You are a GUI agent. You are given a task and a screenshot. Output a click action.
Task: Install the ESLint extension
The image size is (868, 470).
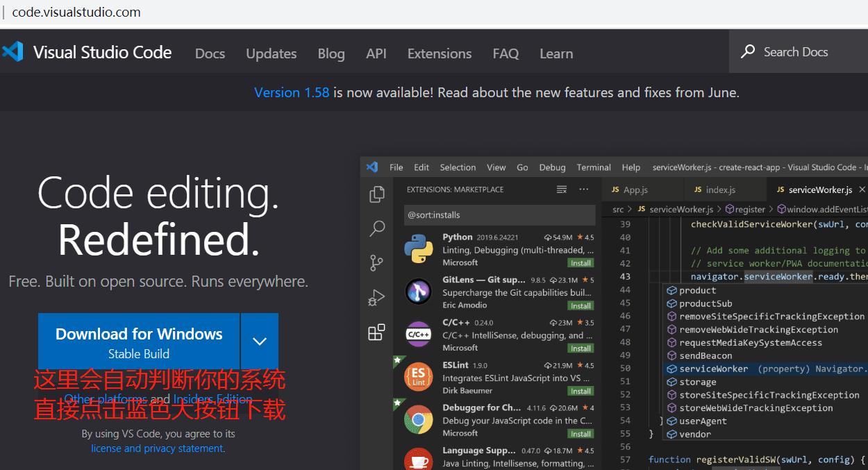coord(581,391)
